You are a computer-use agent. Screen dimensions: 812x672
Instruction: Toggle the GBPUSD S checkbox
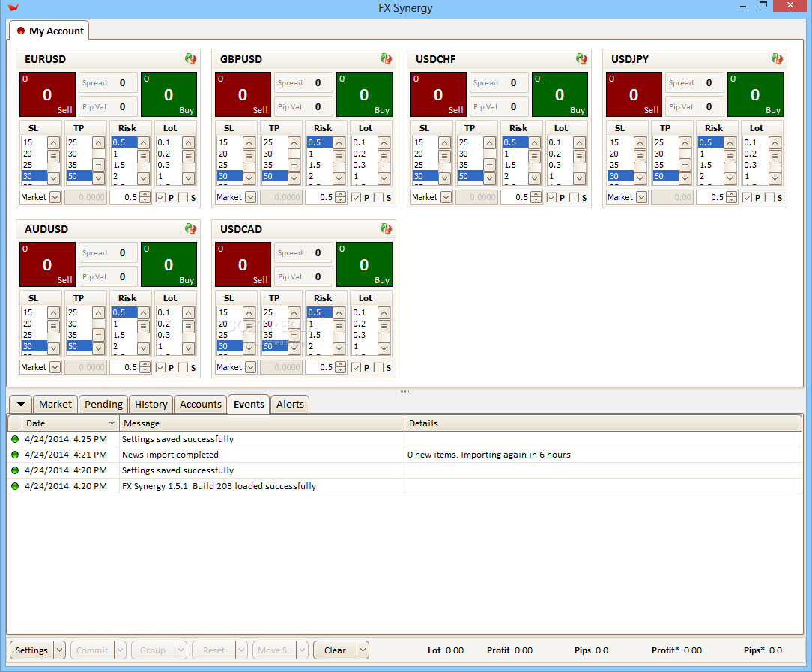tap(378, 197)
